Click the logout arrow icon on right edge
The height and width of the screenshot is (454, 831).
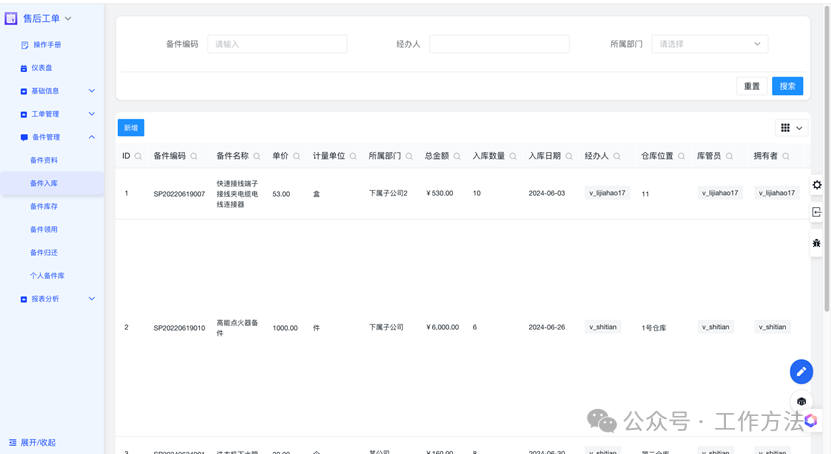coord(817,212)
